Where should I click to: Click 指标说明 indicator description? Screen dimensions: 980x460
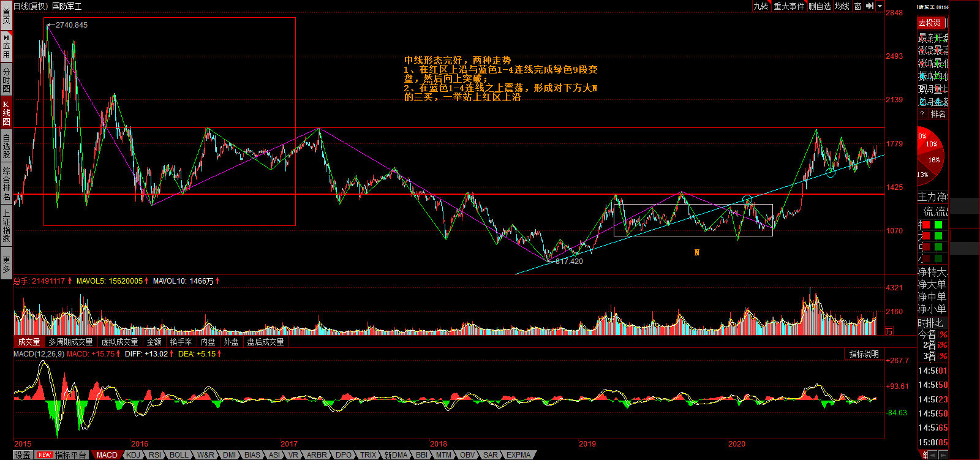tap(864, 354)
